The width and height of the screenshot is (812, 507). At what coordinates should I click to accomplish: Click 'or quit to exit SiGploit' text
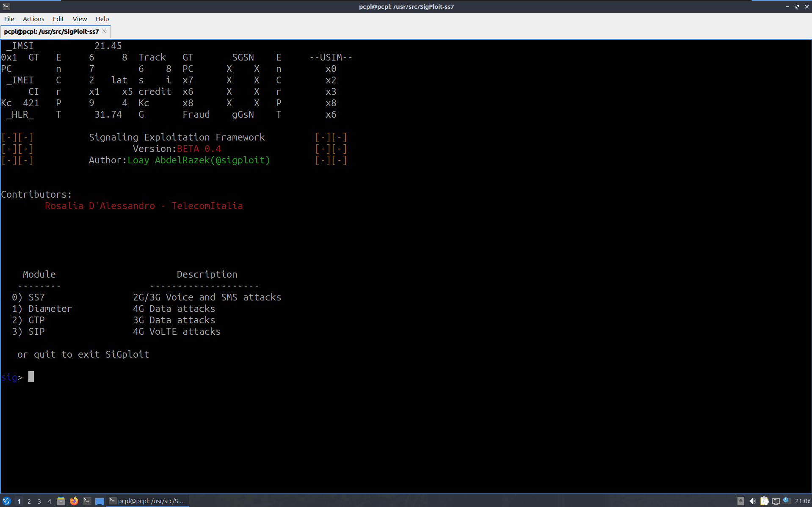coord(83,355)
